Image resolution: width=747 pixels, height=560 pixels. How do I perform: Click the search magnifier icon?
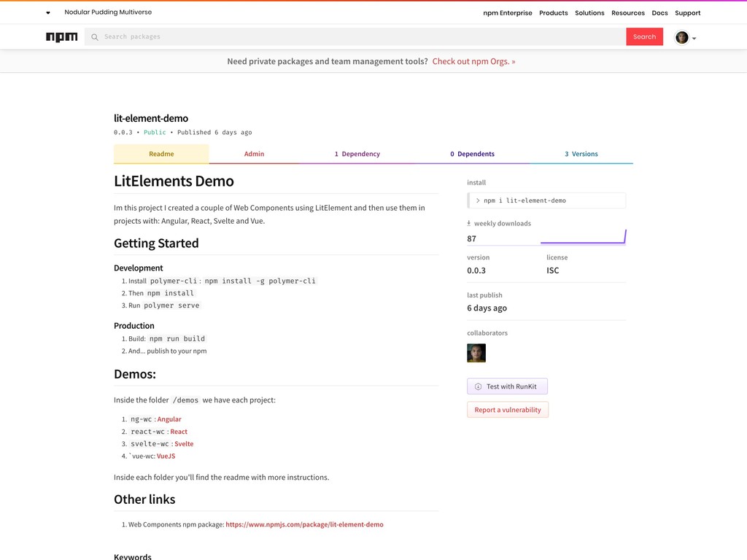[95, 37]
